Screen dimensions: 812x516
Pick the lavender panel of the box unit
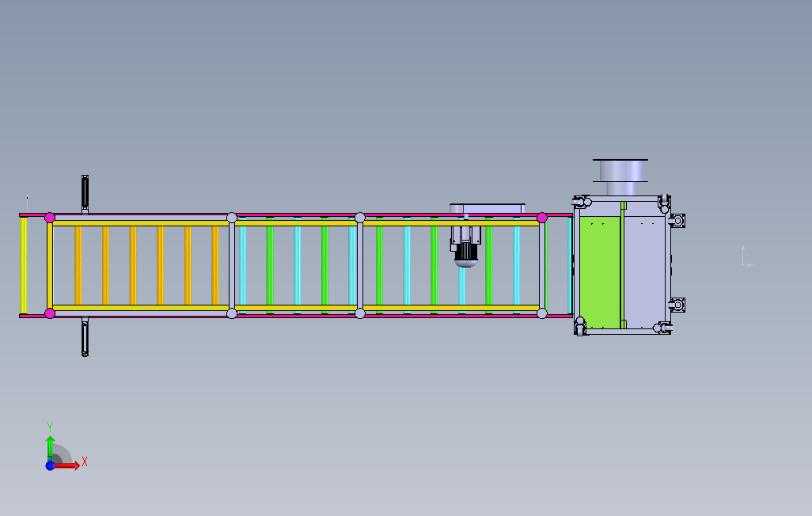click(x=645, y=272)
